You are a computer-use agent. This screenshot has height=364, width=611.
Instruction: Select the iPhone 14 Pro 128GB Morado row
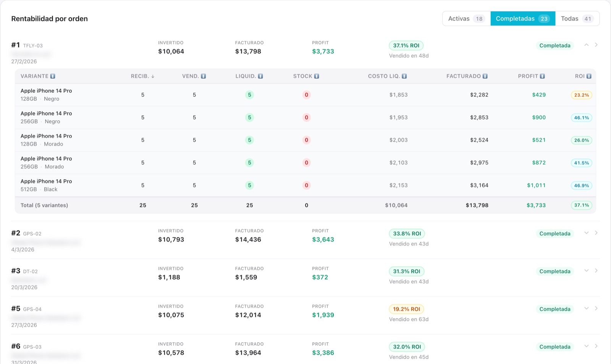pos(305,140)
